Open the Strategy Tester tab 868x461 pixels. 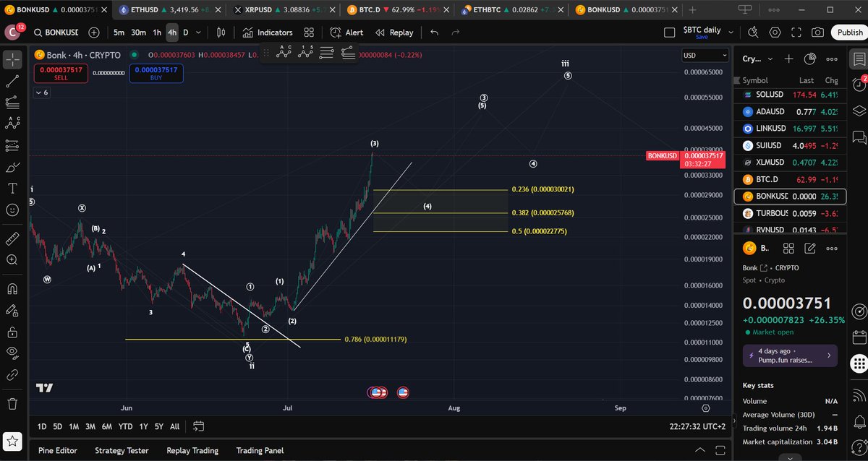click(122, 450)
